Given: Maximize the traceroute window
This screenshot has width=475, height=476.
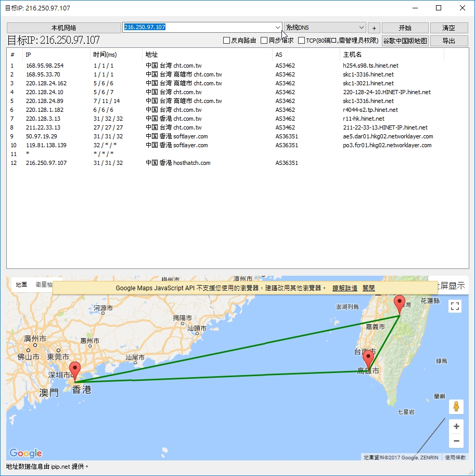Looking at the screenshot, I should tap(439, 8).
